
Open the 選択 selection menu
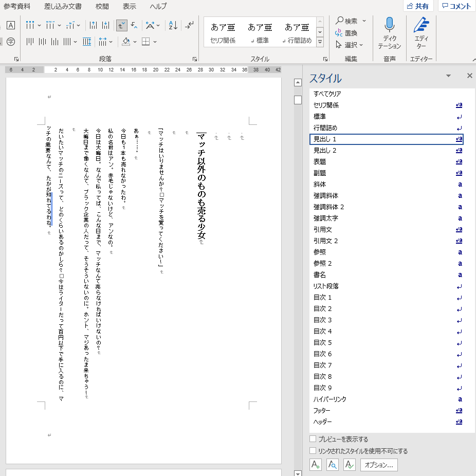click(x=349, y=45)
